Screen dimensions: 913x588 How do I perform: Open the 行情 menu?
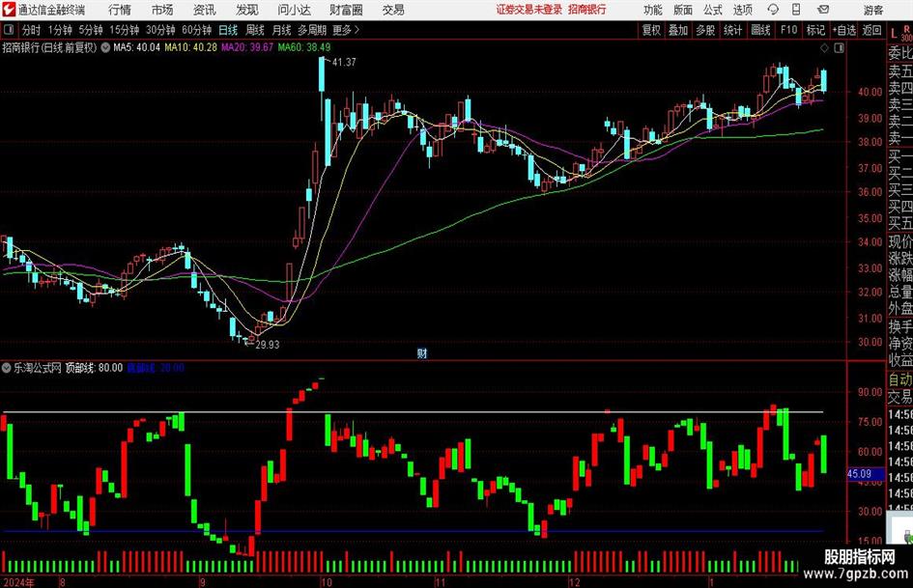(x=120, y=10)
